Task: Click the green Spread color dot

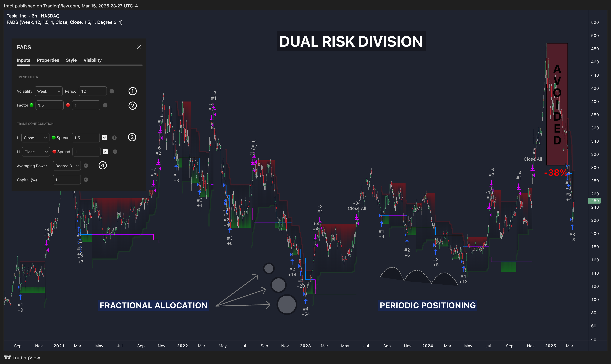Action: coord(54,138)
